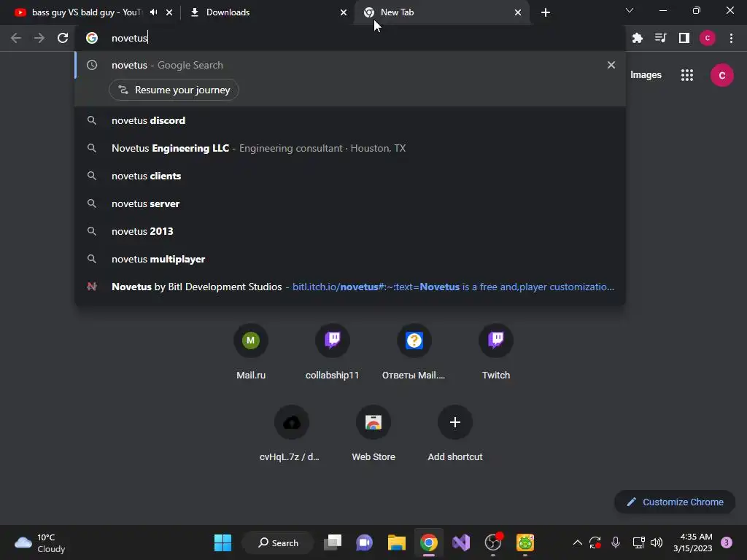Open notification center badge
This screenshot has width=747, height=560.
tap(726, 542)
